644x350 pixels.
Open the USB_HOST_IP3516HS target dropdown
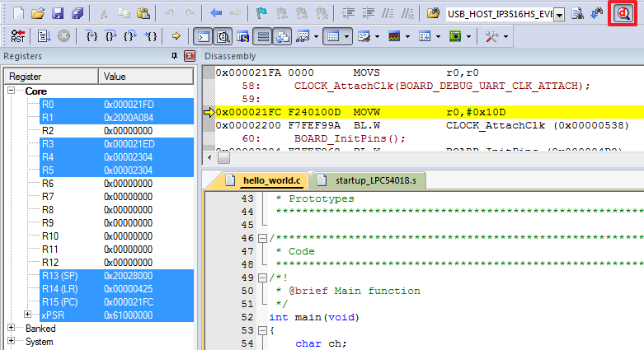(x=560, y=15)
